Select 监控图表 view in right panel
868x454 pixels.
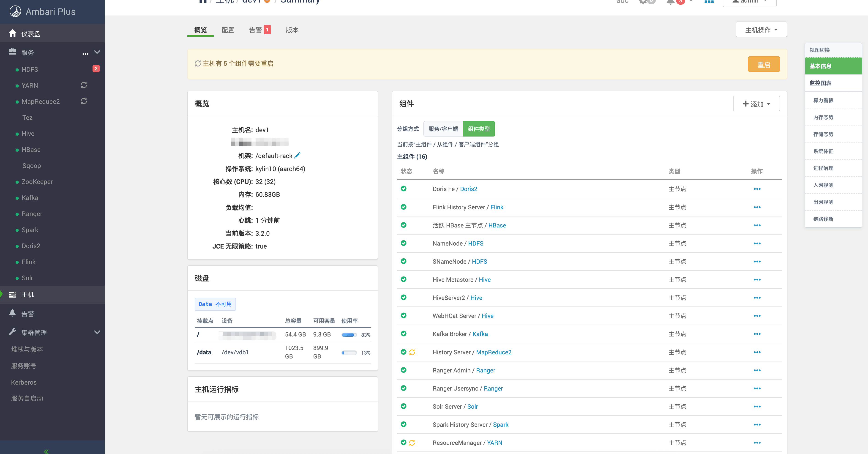pyautogui.click(x=821, y=83)
